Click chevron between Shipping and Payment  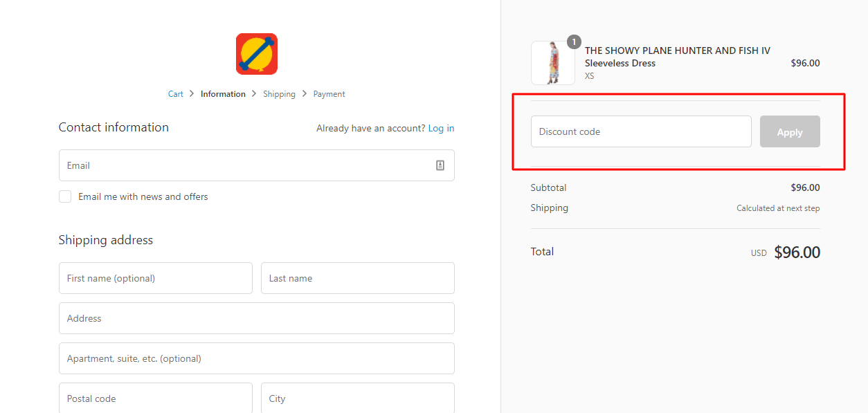point(304,93)
